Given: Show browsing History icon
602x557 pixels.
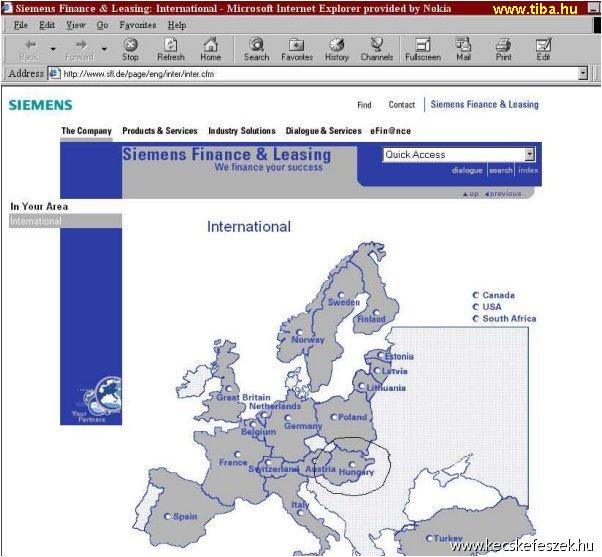Looking at the screenshot, I should (x=337, y=45).
